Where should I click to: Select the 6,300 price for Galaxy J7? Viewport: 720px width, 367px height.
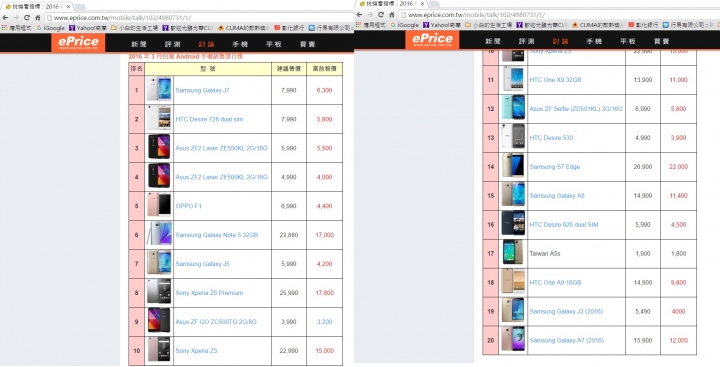click(324, 90)
